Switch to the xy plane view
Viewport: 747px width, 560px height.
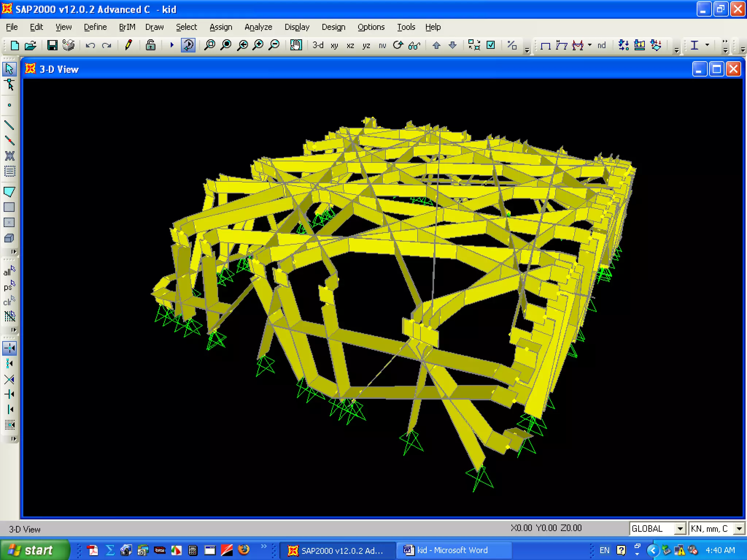click(x=334, y=45)
